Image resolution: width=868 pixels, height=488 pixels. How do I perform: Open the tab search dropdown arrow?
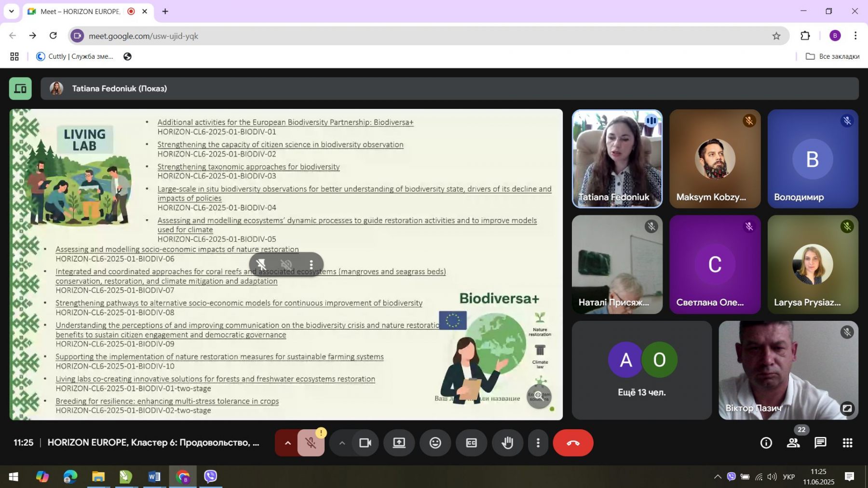(11, 11)
